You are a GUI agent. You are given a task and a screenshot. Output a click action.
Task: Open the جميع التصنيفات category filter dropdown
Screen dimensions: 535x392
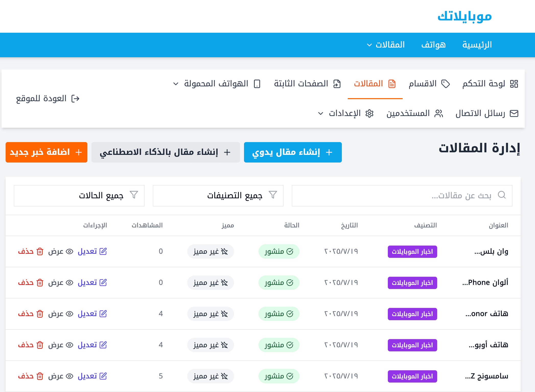(218, 195)
